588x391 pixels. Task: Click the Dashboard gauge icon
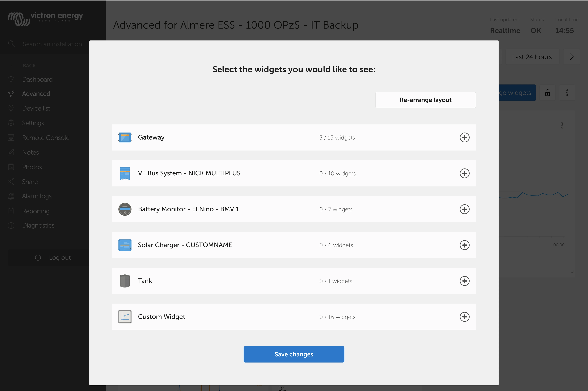(11, 80)
